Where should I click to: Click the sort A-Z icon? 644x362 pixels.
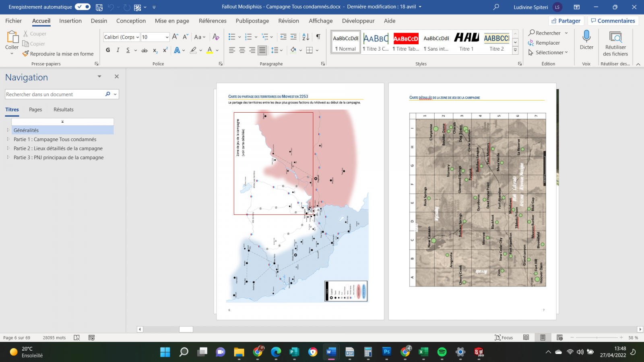click(x=306, y=37)
